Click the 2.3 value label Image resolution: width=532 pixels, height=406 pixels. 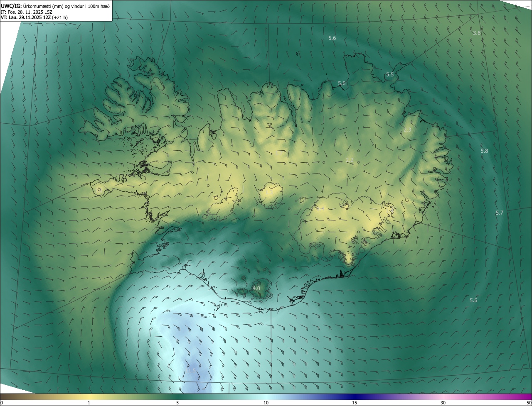coord(407,130)
